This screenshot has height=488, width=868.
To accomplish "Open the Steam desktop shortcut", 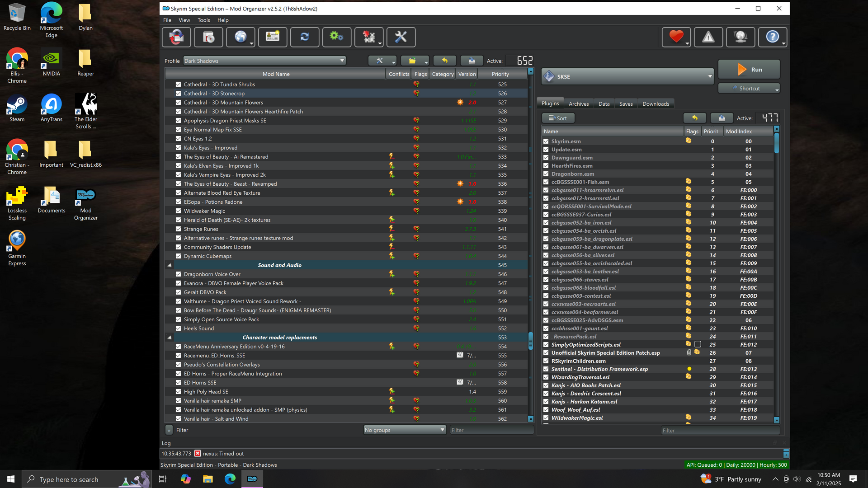I will tap(17, 108).
